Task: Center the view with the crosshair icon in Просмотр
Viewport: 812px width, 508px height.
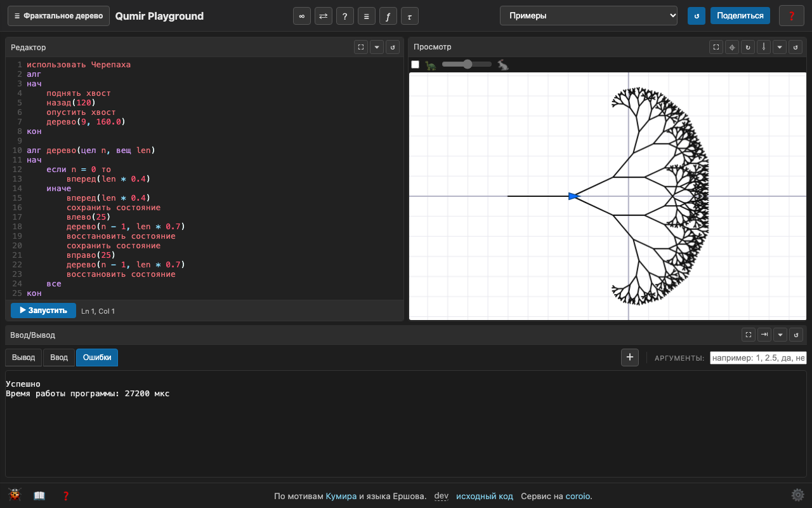Action: click(732, 47)
